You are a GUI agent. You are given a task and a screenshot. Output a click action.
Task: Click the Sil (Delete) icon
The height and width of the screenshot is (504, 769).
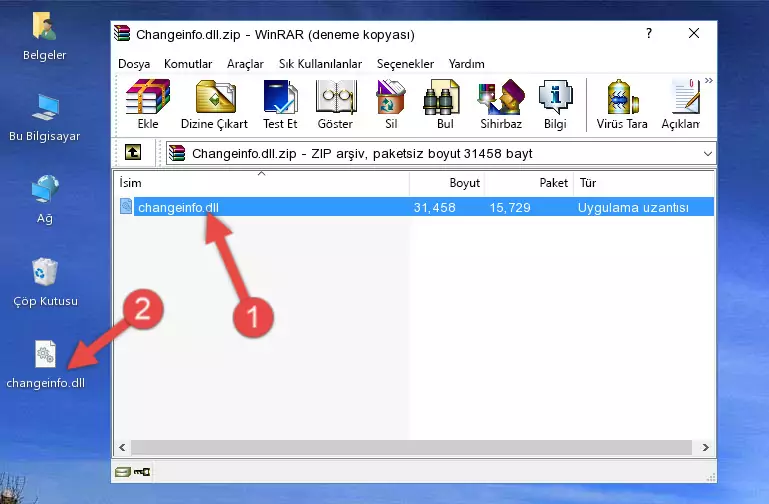[x=391, y=104]
